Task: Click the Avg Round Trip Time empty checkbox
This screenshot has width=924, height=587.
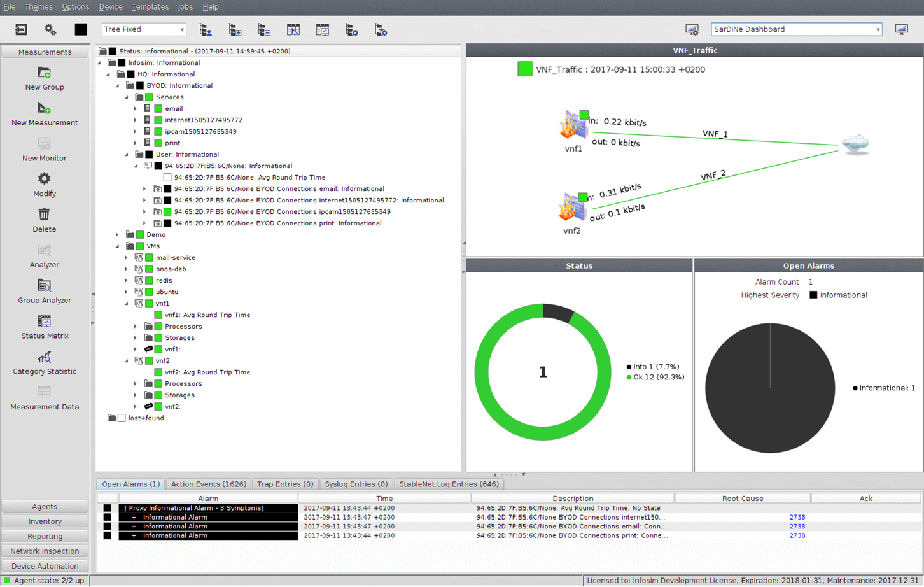Action: 167,178
